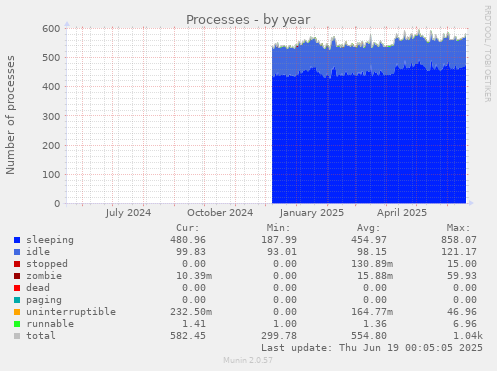Click the total legend color swatch

(17, 336)
